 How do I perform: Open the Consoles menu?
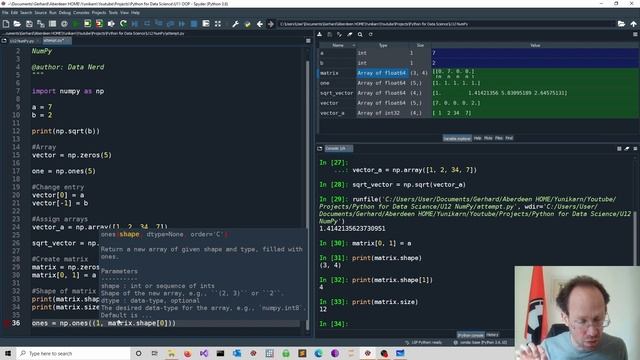coord(81,13)
